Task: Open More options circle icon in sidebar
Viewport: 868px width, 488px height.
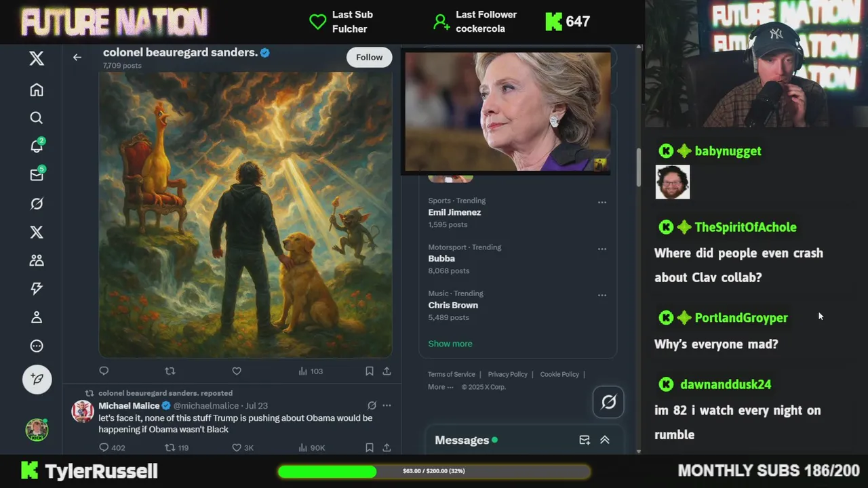Action: pos(37,346)
